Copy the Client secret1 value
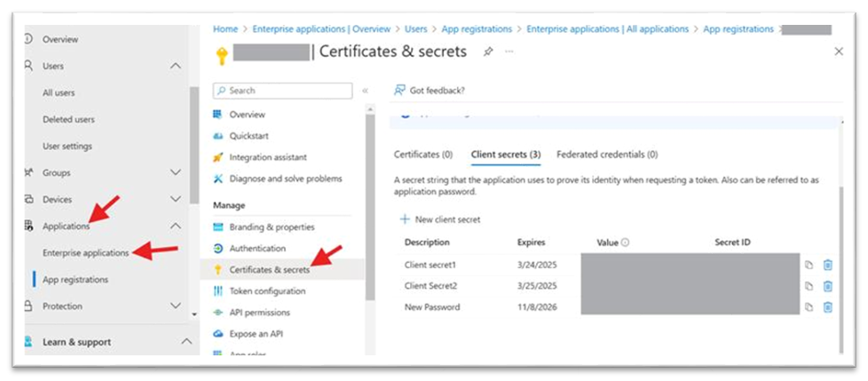This screenshot has width=868, height=381. [x=809, y=266]
